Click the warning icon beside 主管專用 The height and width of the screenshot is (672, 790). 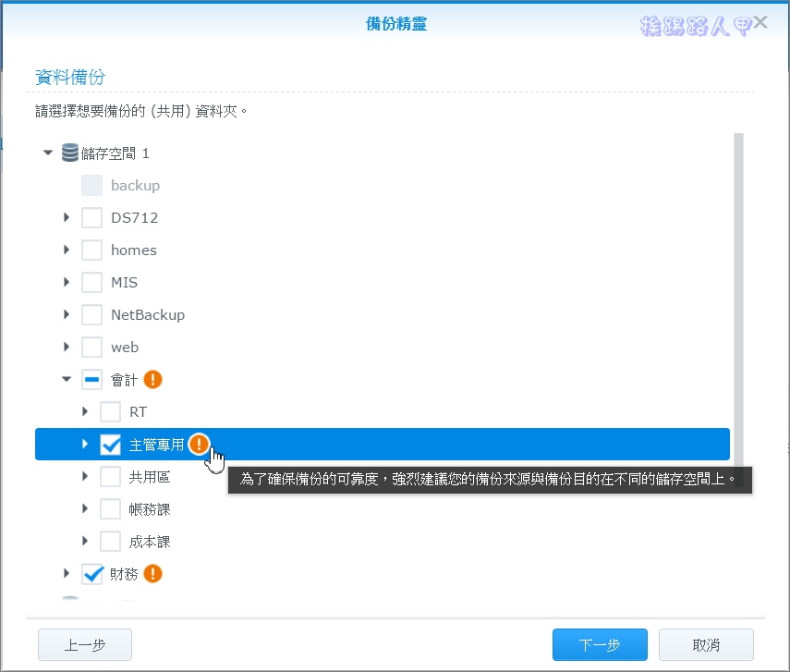(x=199, y=444)
